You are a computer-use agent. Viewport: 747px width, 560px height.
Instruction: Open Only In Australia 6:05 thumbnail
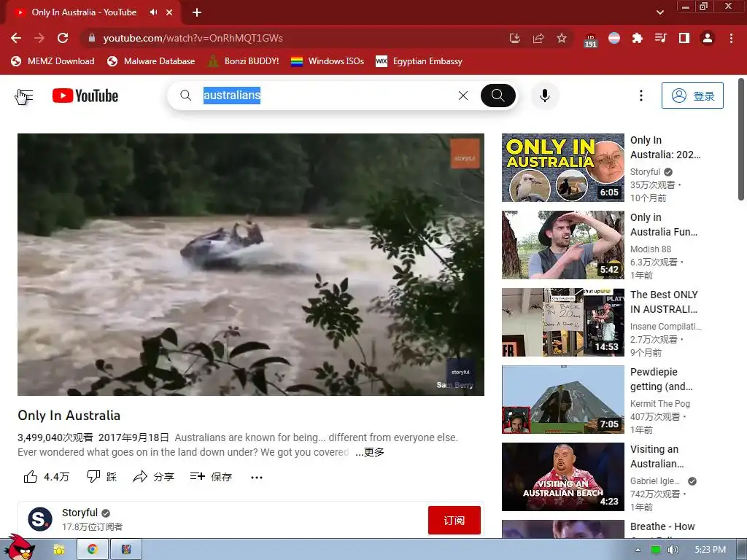point(562,168)
